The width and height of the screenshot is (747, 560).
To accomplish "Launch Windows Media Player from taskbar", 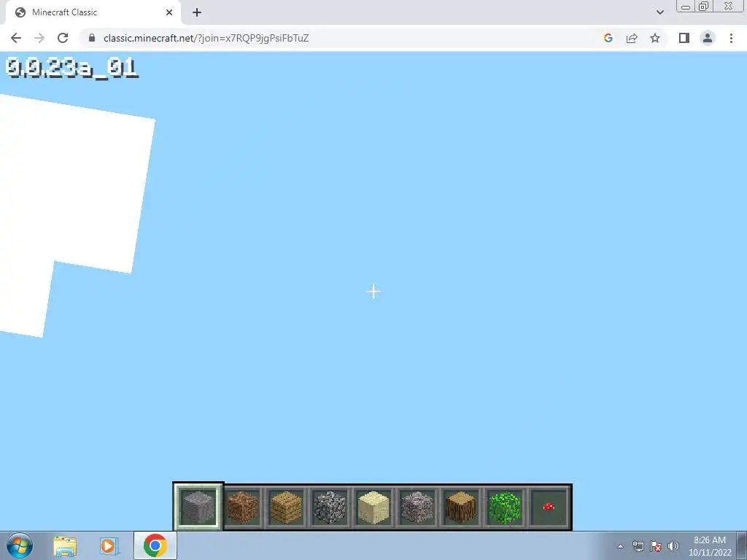I will 109,545.
